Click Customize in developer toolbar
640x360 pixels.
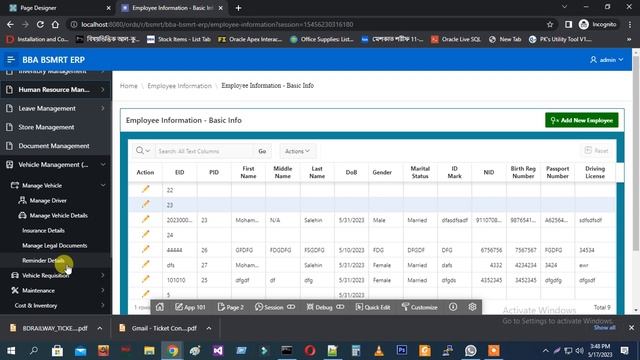(419, 307)
